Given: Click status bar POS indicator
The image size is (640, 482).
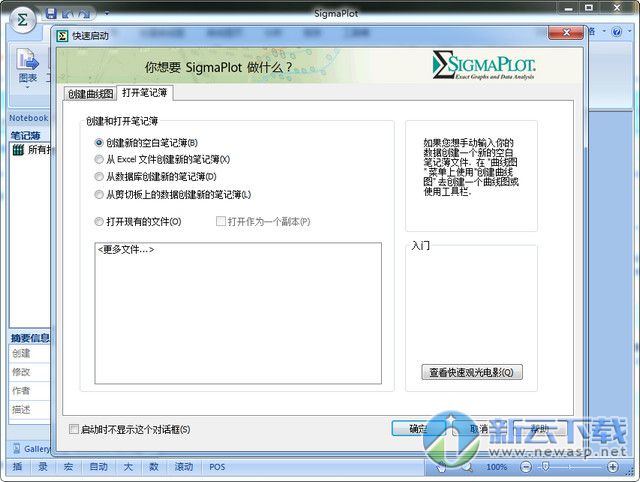Looking at the screenshot, I should (x=217, y=466).
